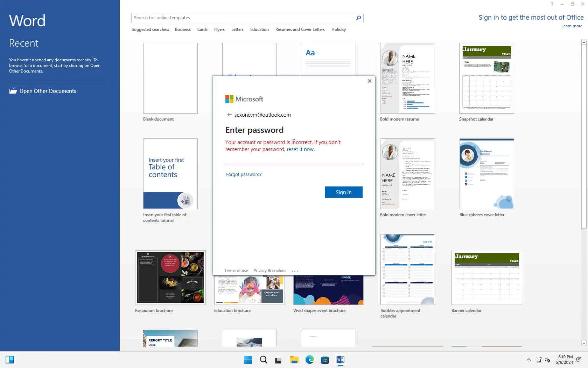The width and height of the screenshot is (588, 368).
Task: Click Learn more link
Action: point(572,26)
